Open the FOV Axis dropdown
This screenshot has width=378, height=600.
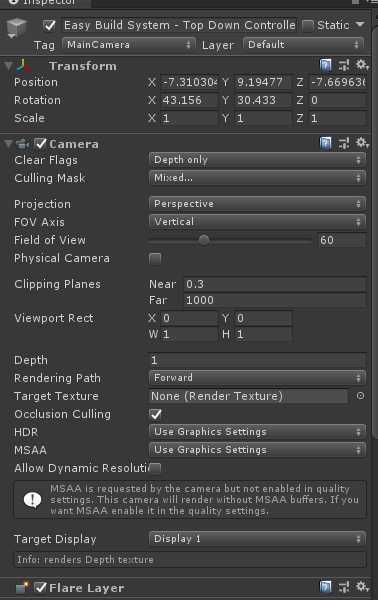tap(257, 222)
